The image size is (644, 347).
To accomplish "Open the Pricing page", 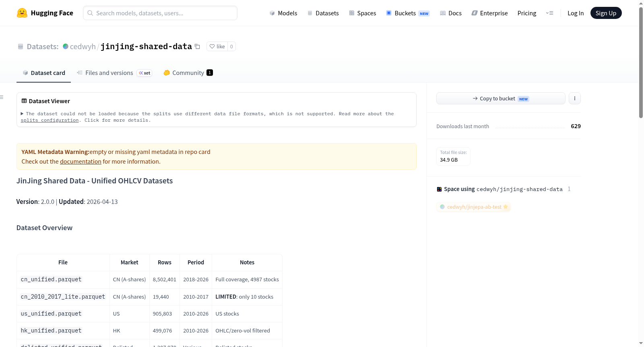I will click(527, 13).
